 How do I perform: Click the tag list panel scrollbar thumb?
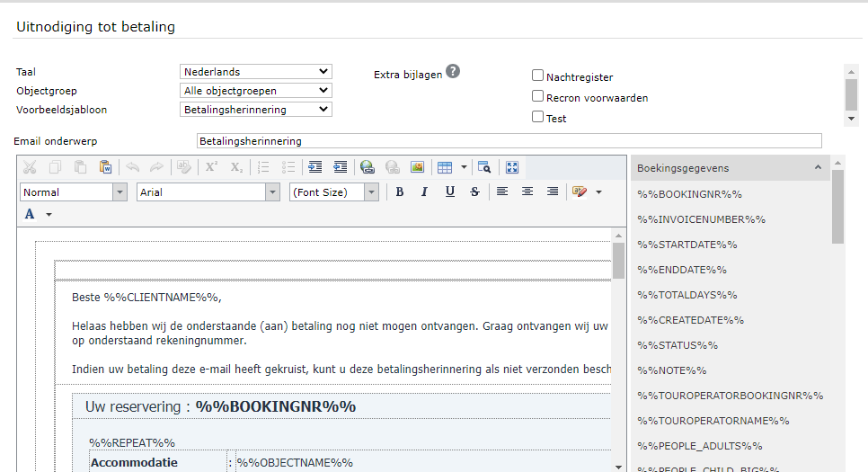coord(837,206)
